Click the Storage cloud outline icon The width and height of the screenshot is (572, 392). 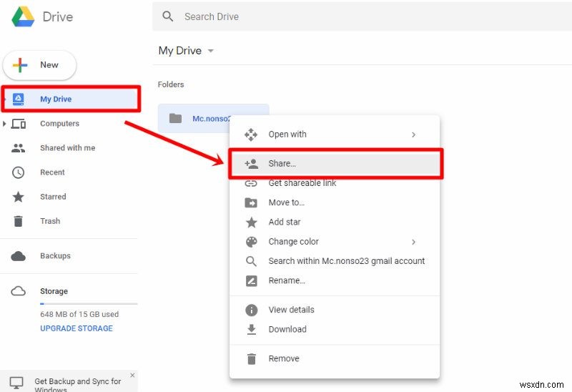point(19,291)
